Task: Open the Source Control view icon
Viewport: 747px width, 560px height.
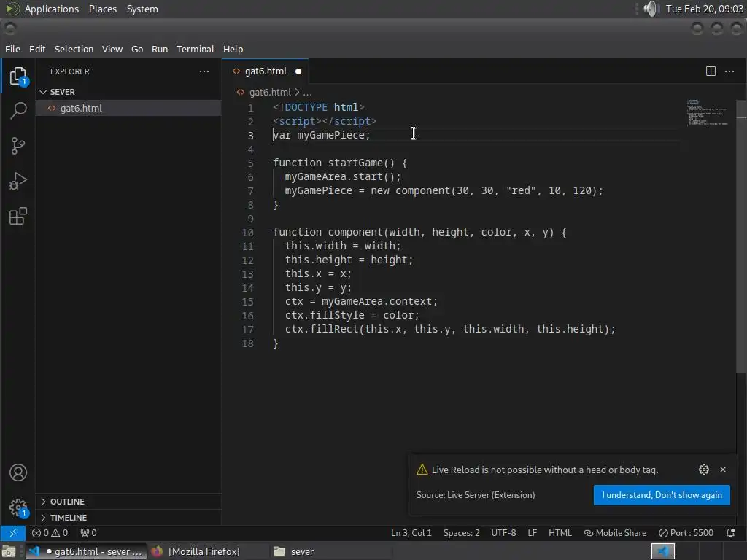Action: (x=18, y=146)
